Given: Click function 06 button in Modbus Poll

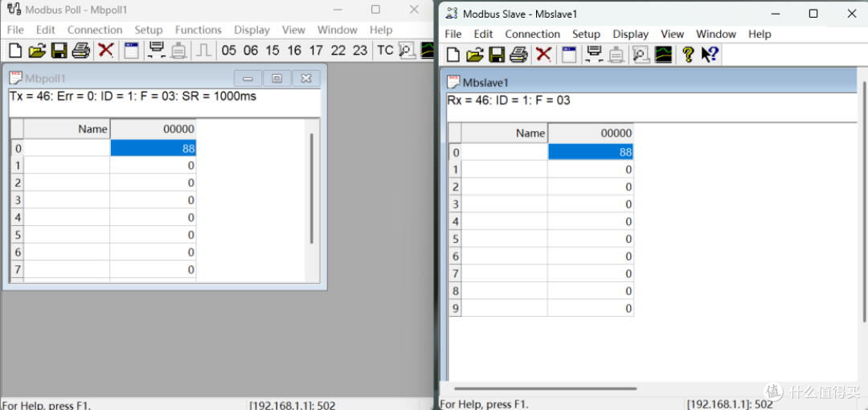Looking at the screenshot, I should tap(251, 51).
